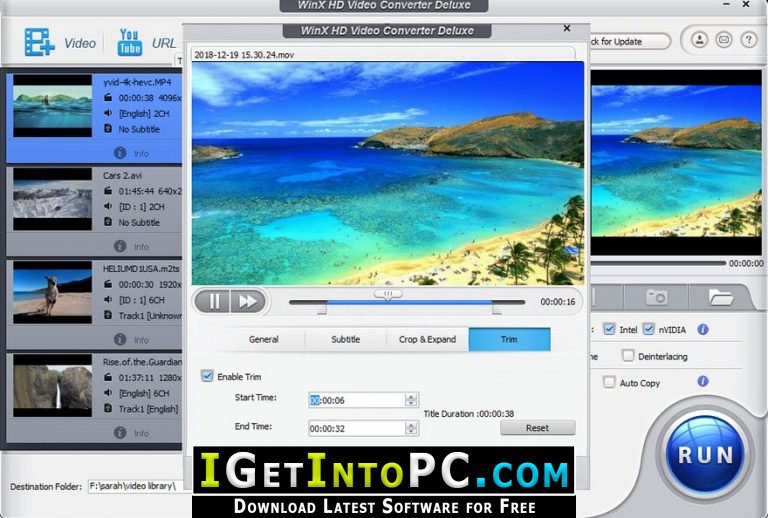
Task: Click audio speaker icon of Cars 2.avi
Action: point(108,207)
